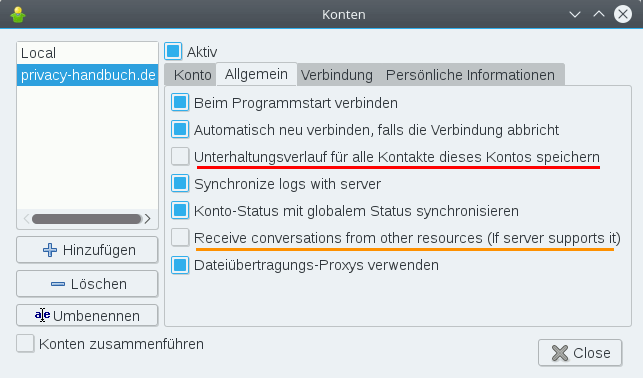The height and width of the screenshot is (378, 643).
Task: Uncheck Synchronize logs with server
Action: tap(180, 184)
